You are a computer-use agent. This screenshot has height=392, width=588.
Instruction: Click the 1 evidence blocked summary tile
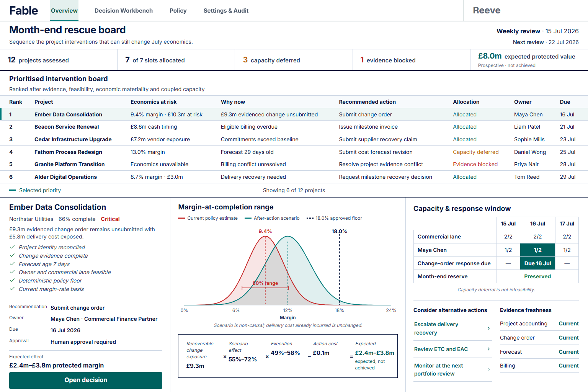(411, 60)
